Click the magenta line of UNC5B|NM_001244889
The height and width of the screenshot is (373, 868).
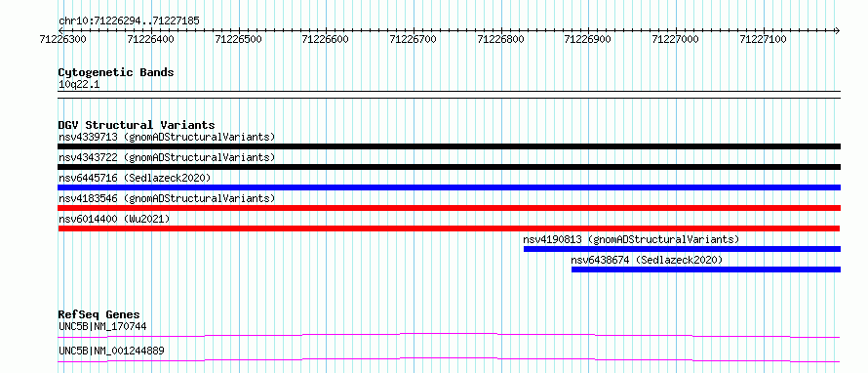point(449,359)
